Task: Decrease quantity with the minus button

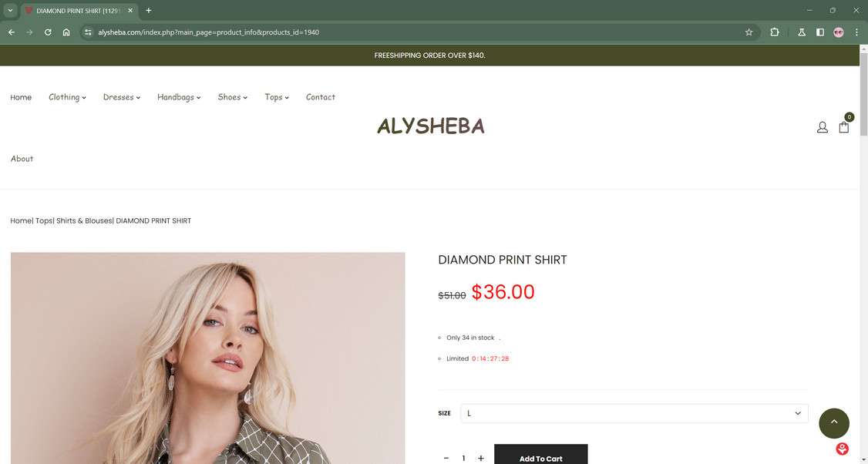Action: coord(446,459)
